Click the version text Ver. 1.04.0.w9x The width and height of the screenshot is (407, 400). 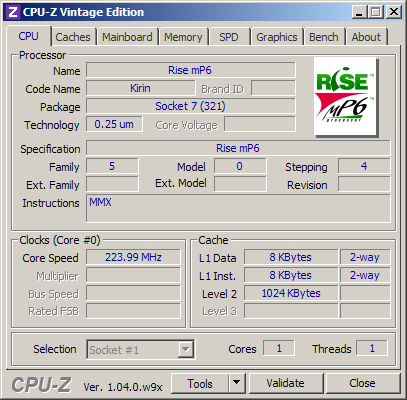[123, 387]
